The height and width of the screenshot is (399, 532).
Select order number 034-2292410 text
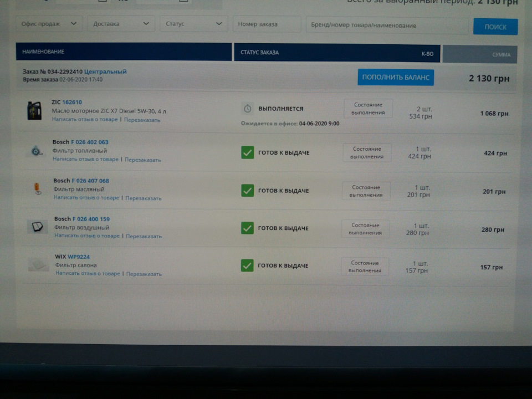[x=65, y=71]
